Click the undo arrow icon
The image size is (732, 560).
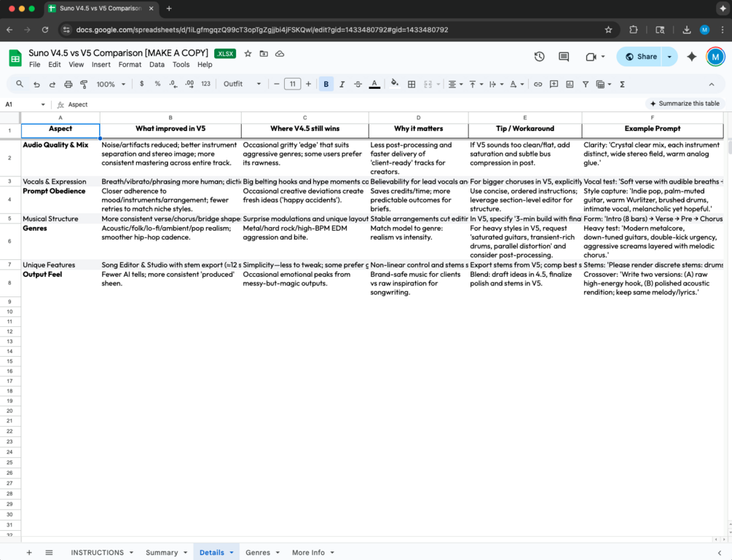tap(36, 84)
